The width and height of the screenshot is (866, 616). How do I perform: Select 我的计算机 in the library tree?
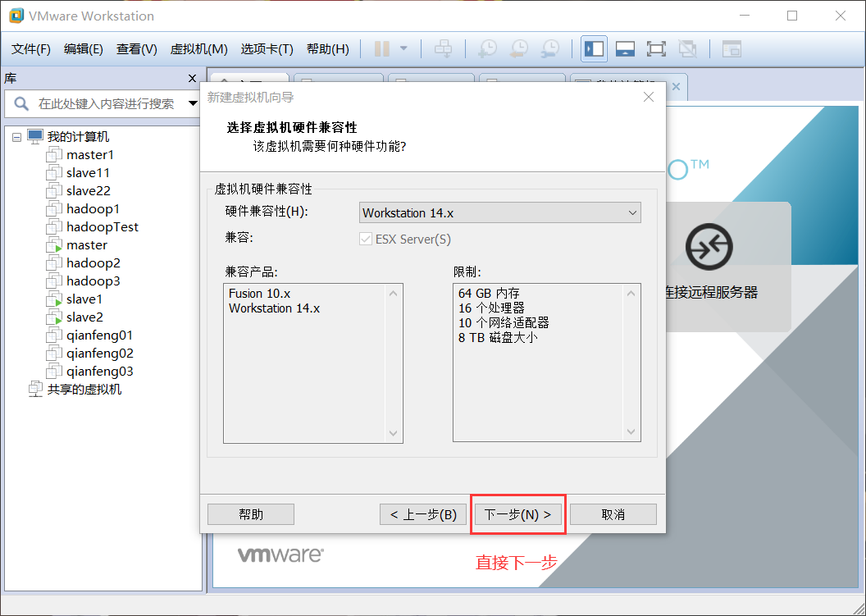coord(78,136)
